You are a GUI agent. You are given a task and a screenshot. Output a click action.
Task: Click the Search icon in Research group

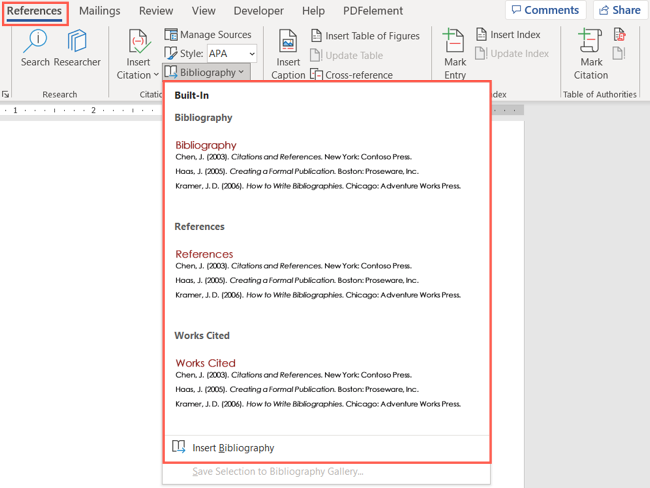point(35,48)
